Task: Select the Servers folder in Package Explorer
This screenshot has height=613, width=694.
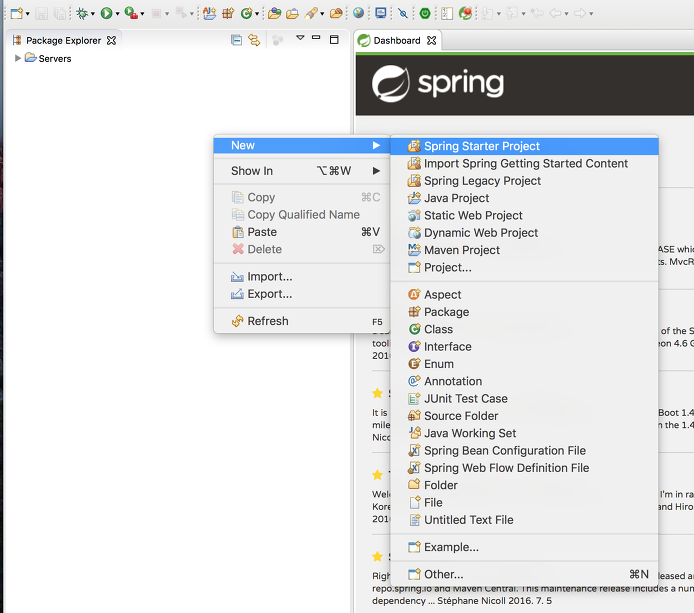Action: tap(48, 58)
